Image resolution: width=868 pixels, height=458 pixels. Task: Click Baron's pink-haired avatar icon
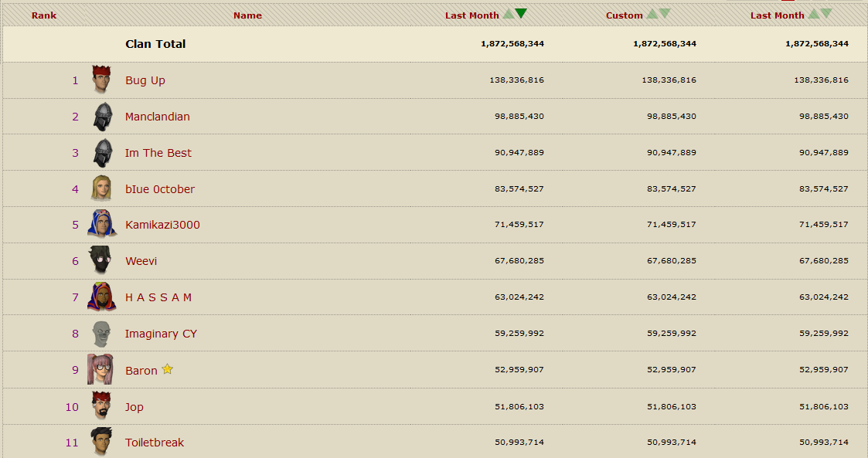tap(100, 369)
